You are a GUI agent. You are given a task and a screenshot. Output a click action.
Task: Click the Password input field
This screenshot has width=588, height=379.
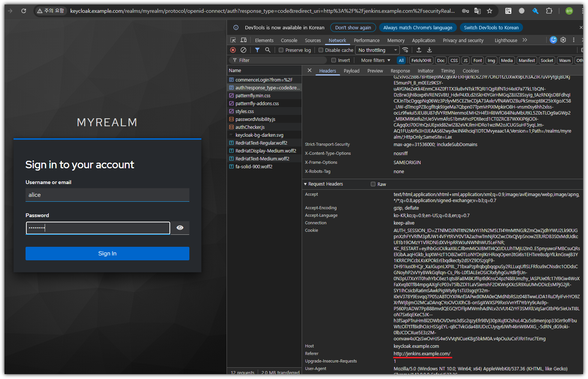98,228
